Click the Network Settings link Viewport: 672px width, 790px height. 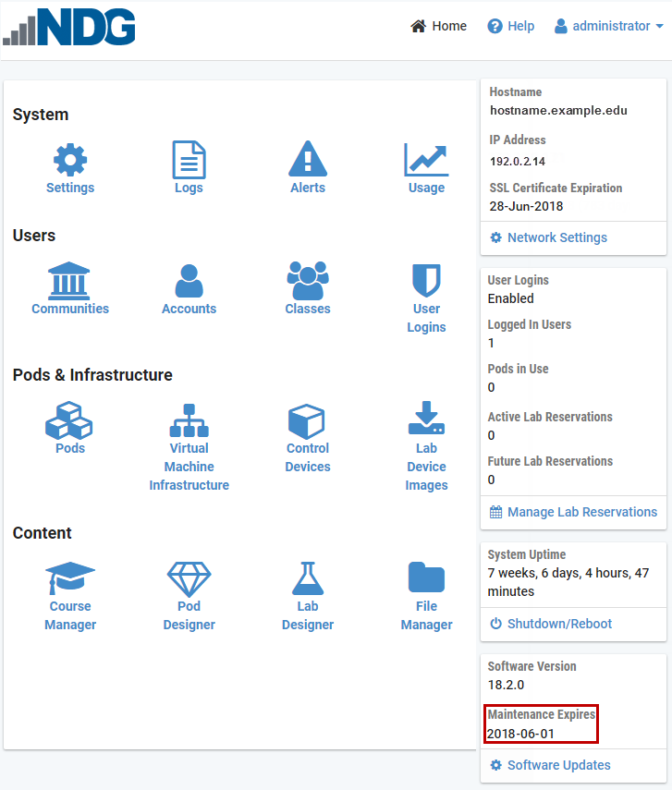[556, 237]
